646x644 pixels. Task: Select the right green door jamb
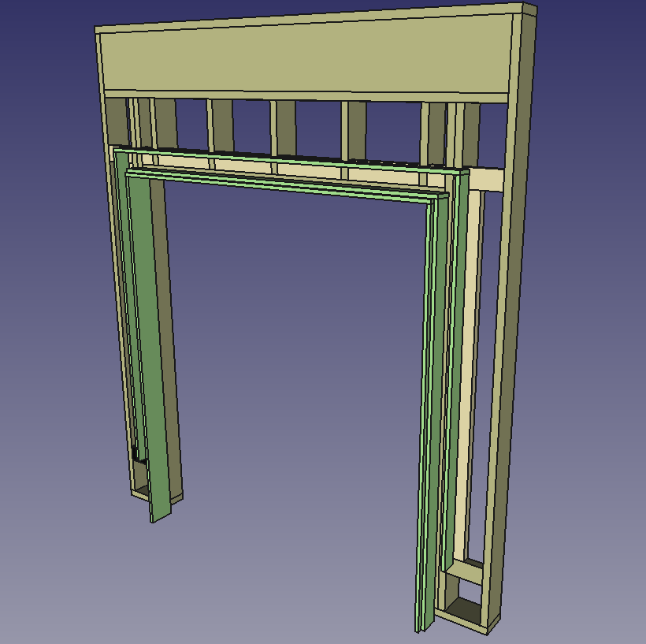432,412
